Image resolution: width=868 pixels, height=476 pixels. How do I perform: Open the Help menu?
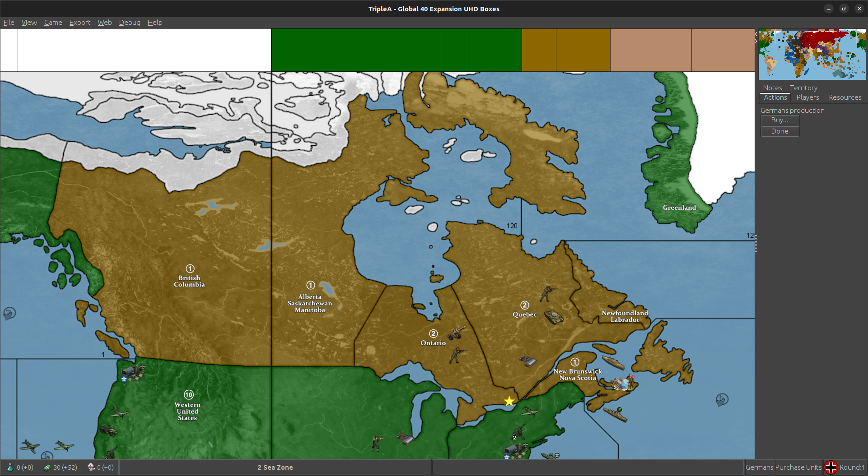(x=154, y=23)
